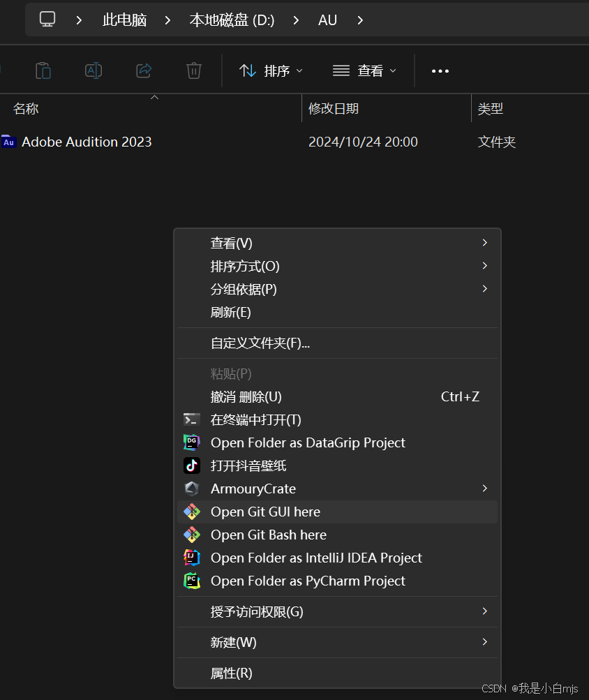Viewport: 589px width, 700px height.
Task: Click the terminal icon beside 在终端中打开
Action: 192,419
